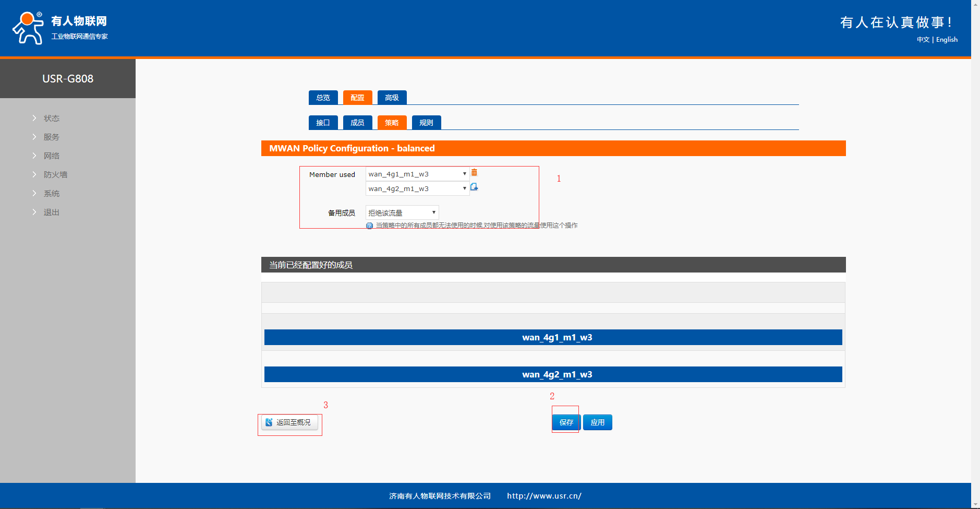Open the 备用成员 dropdown
The height and width of the screenshot is (509, 980).
tap(402, 212)
